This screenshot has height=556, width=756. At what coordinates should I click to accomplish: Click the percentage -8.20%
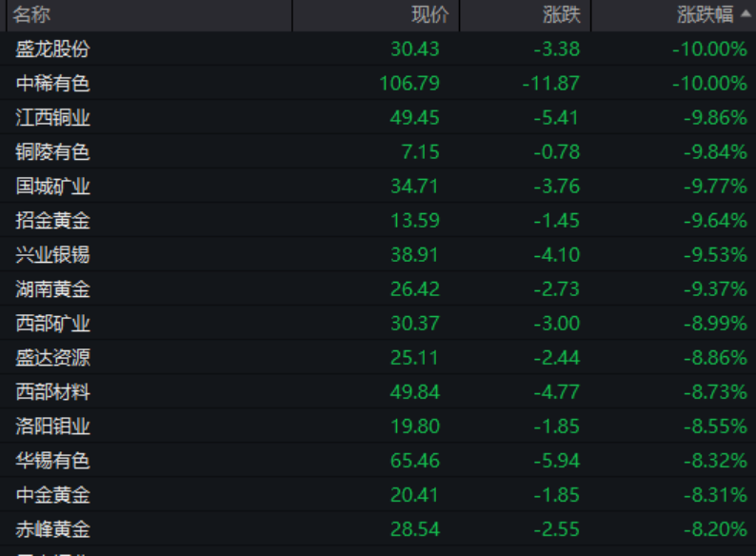(715, 529)
